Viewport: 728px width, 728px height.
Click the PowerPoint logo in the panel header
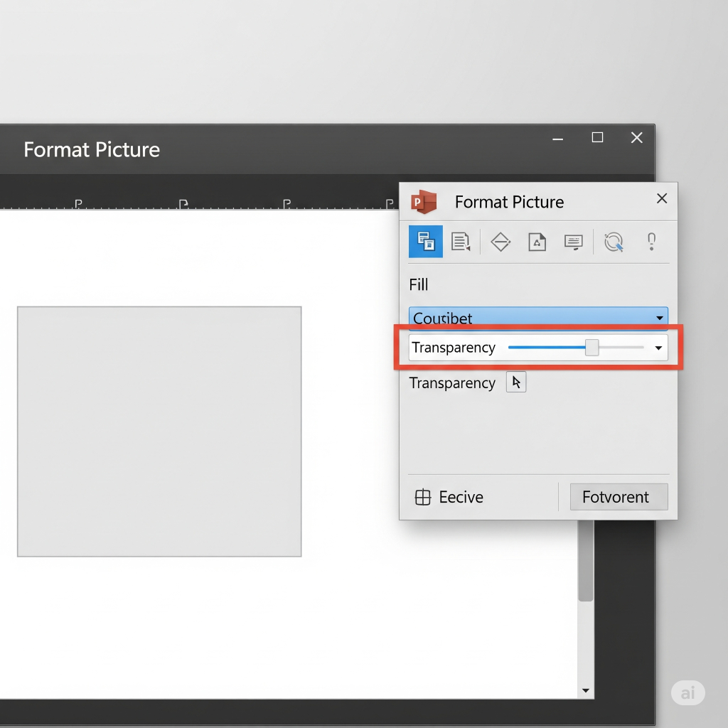point(424,202)
